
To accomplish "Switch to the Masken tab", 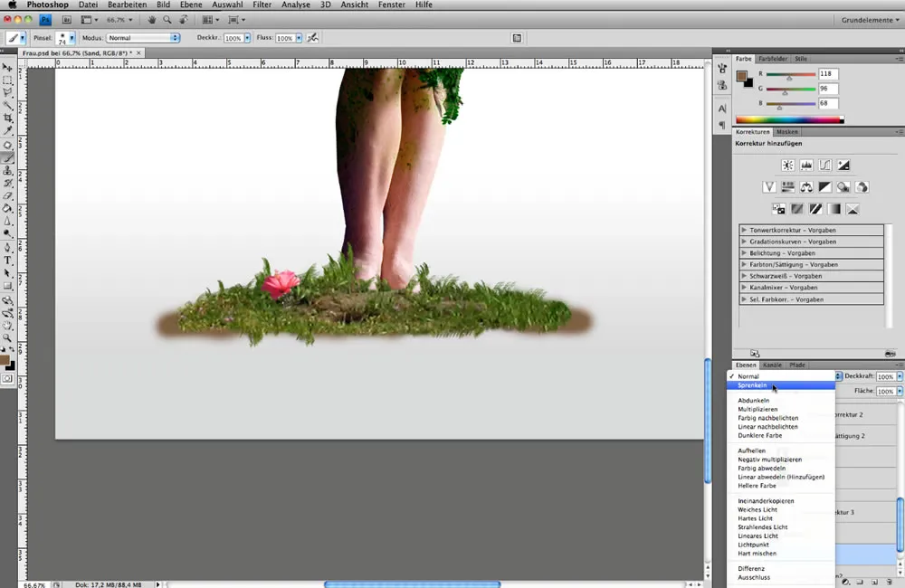I will click(x=786, y=131).
